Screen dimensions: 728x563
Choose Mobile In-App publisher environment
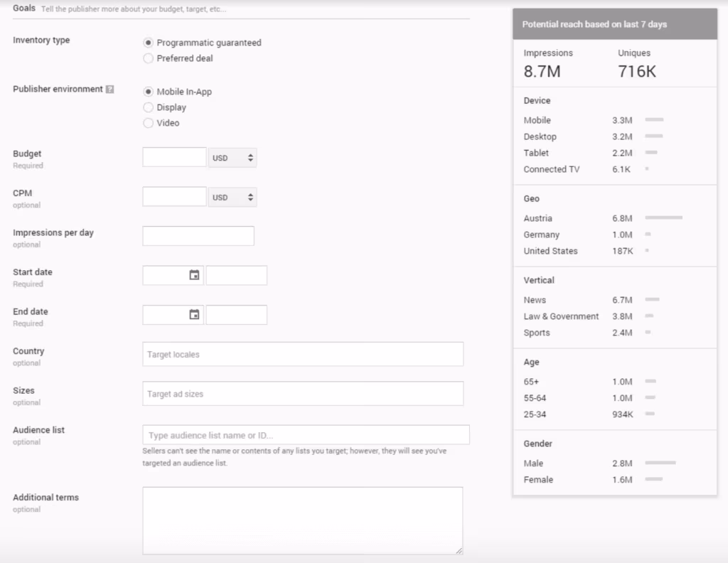click(x=149, y=92)
